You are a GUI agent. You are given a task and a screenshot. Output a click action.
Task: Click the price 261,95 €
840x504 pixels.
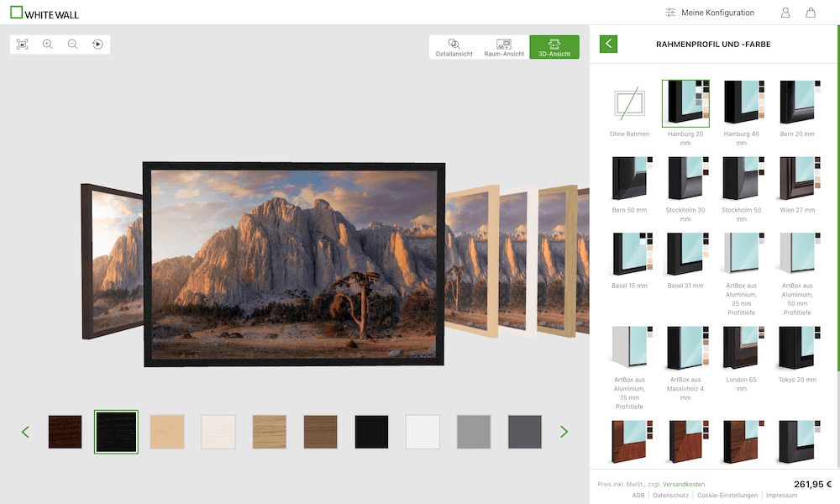pyautogui.click(x=812, y=484)
